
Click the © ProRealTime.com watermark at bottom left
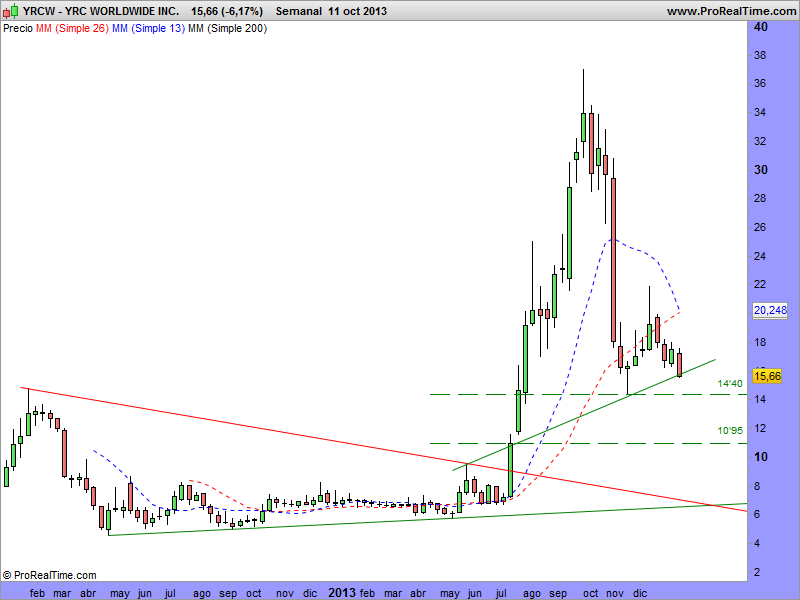pos(50,575)
